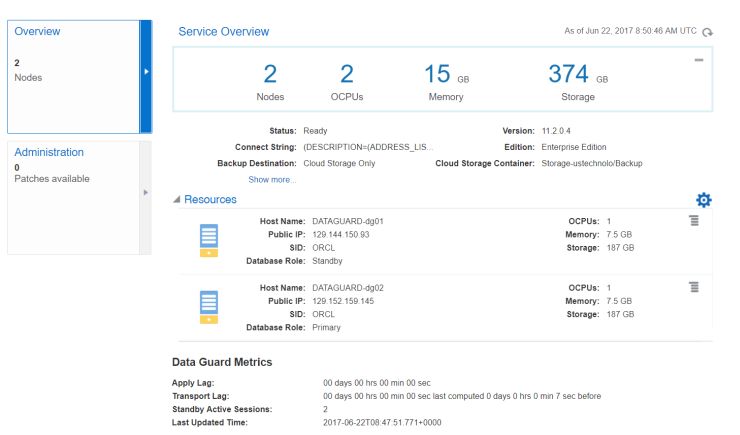Click the 374 GB Storage metric
This screenshot has width=740, height=435.
pos(578,81)
